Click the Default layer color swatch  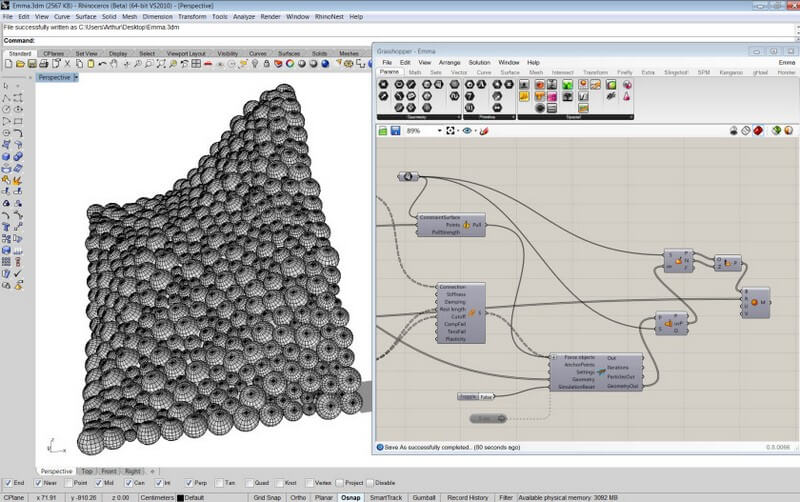[179, 497]
